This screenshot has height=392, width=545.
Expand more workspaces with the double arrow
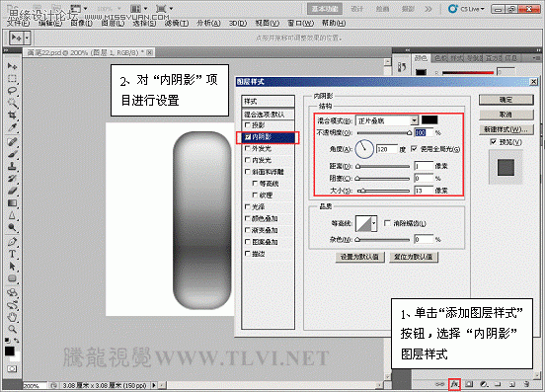(428, 9)
